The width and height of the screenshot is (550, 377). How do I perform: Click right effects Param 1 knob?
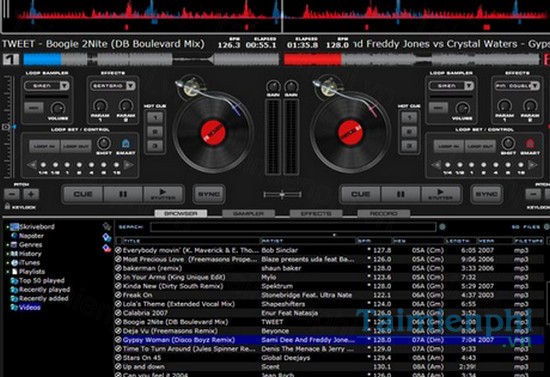click(x=504, y=105)
